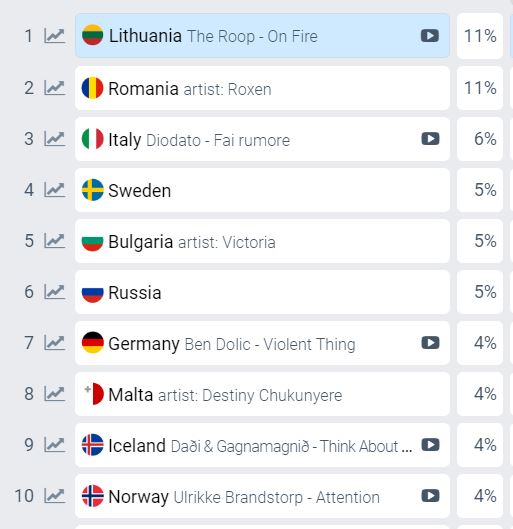Click Italy's 6% winning chance cell
Viewport: 513px width, 529px height.
pos(480,139)
